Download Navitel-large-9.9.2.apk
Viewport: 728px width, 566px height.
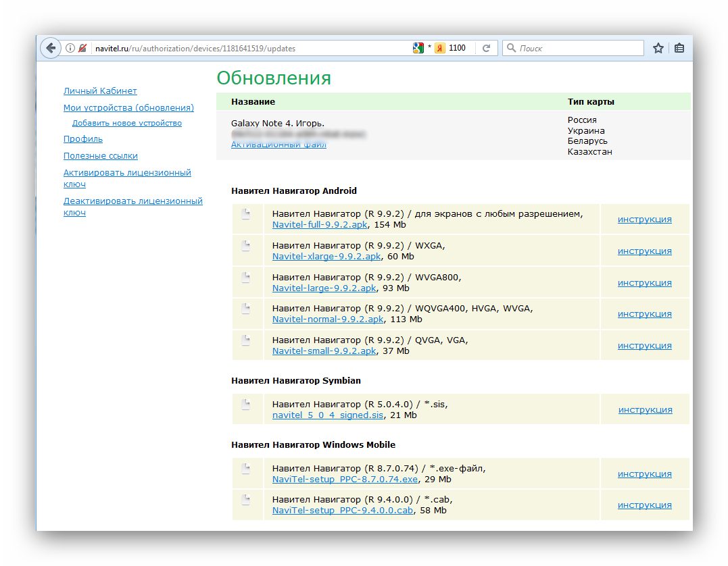324,288
